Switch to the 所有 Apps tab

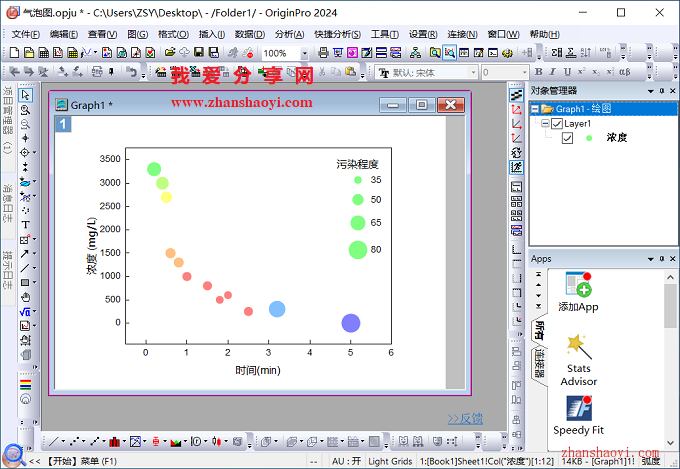(539, 330)
